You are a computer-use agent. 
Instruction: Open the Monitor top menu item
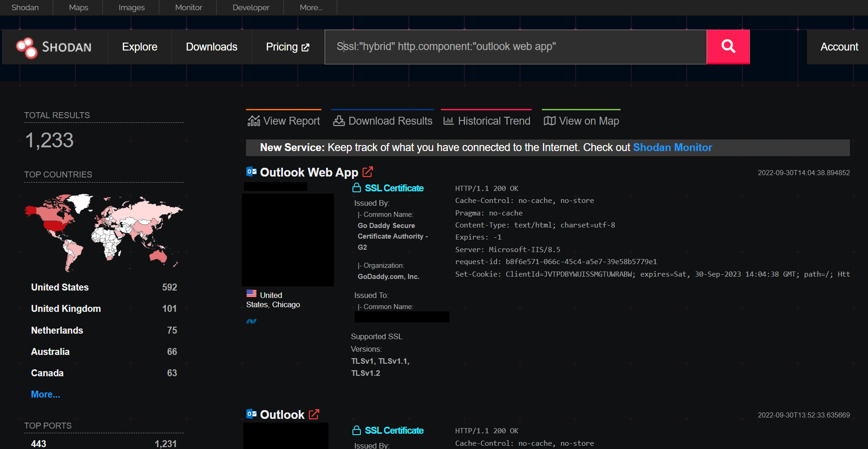189,7
